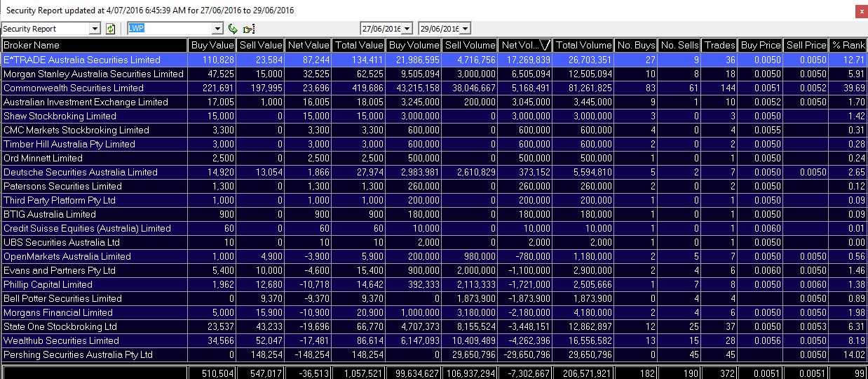Select BTIG Australia Limited broker
Screen dimensions: 868x379
50,214
